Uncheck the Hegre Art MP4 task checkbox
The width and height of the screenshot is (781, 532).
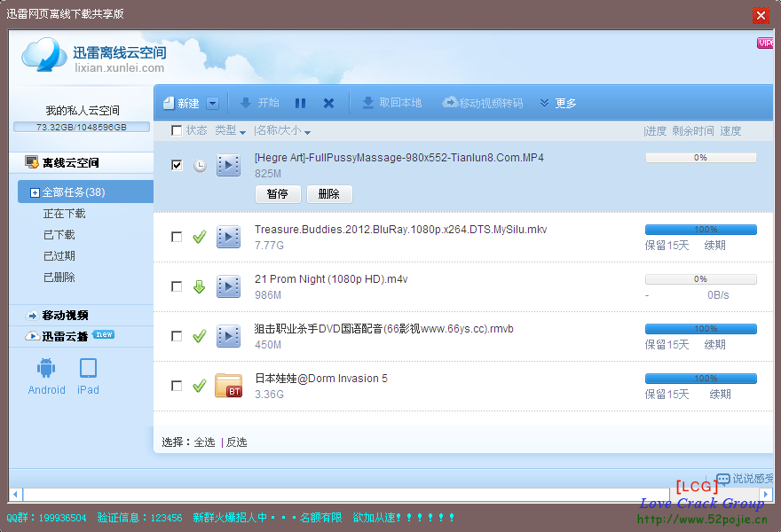177,165
